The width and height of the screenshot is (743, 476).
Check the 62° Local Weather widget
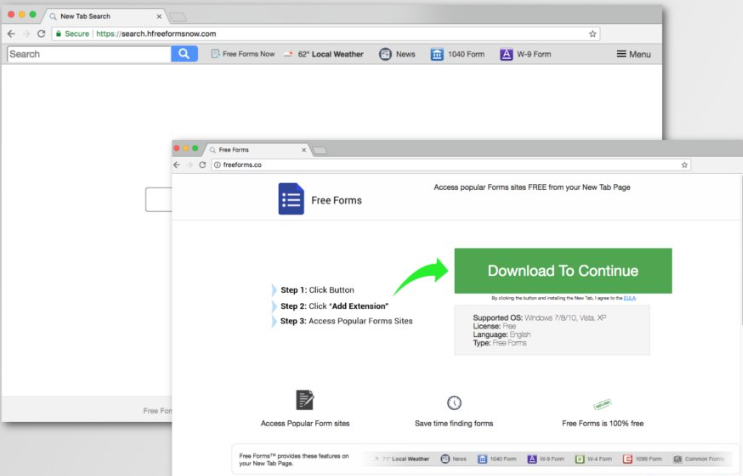(x=323, y=54)
